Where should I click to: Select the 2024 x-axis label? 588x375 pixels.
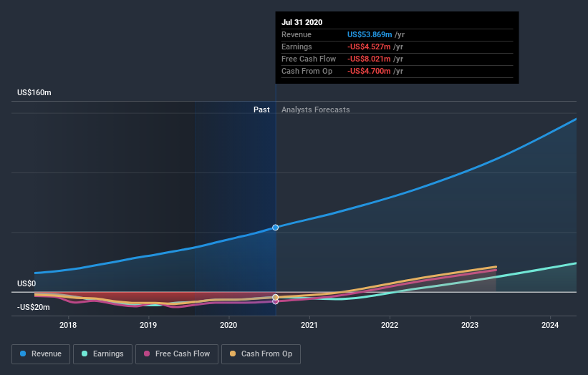pyautogui.click(x=550, y=325)
